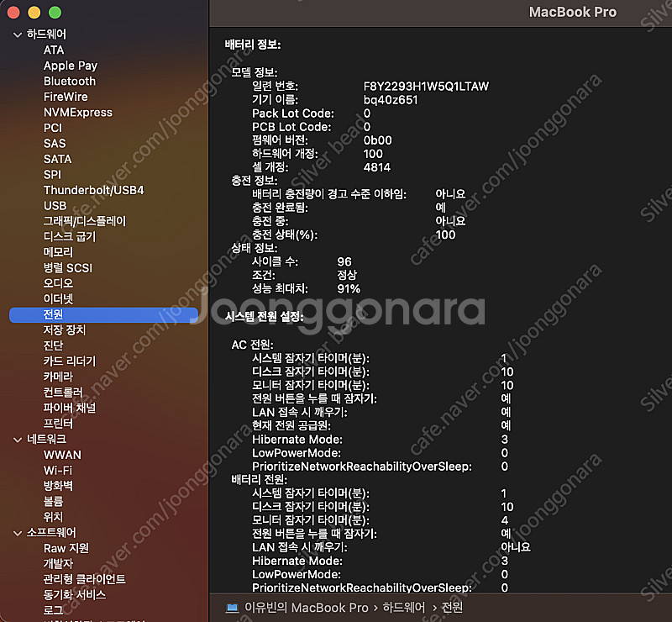Open the NVMExpress entry
This screenshot has width=672, height=622.
78,113
